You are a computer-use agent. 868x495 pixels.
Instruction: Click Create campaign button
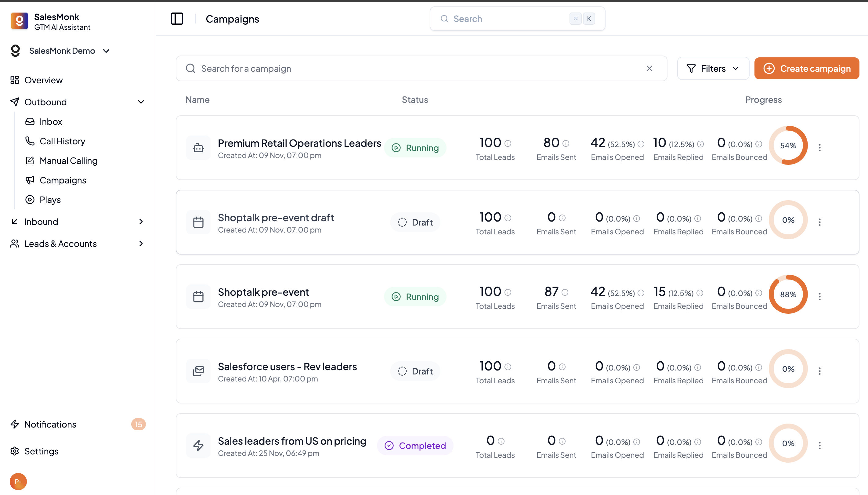(806, 69)
